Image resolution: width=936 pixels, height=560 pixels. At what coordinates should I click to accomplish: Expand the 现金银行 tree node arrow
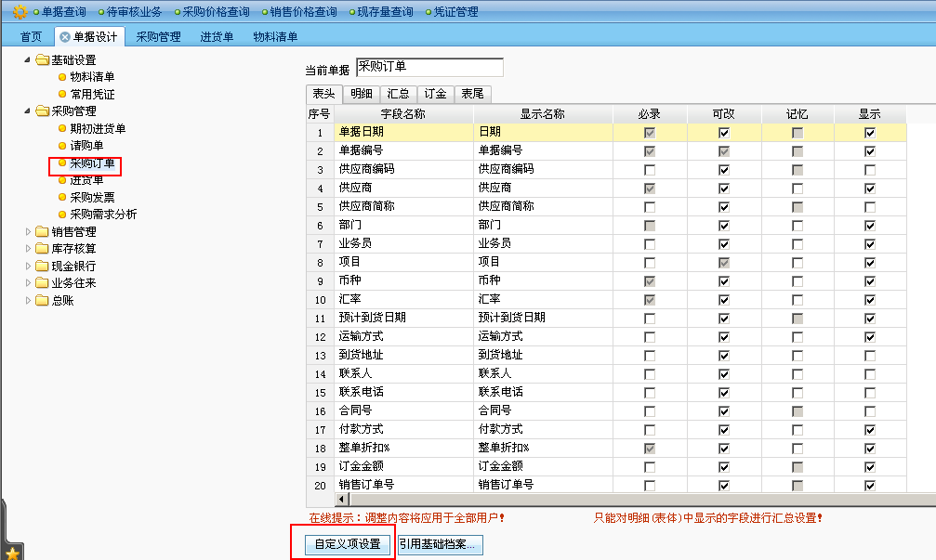coord(28,266)
